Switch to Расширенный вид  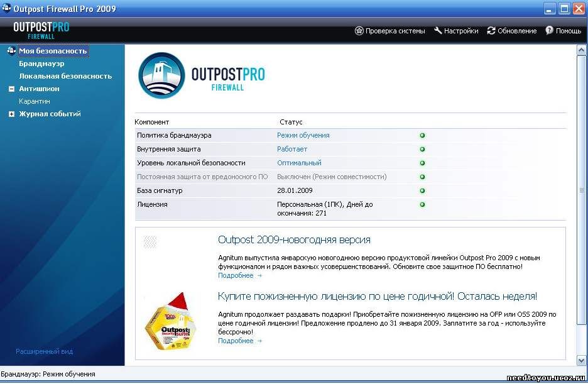coord(44,351)
